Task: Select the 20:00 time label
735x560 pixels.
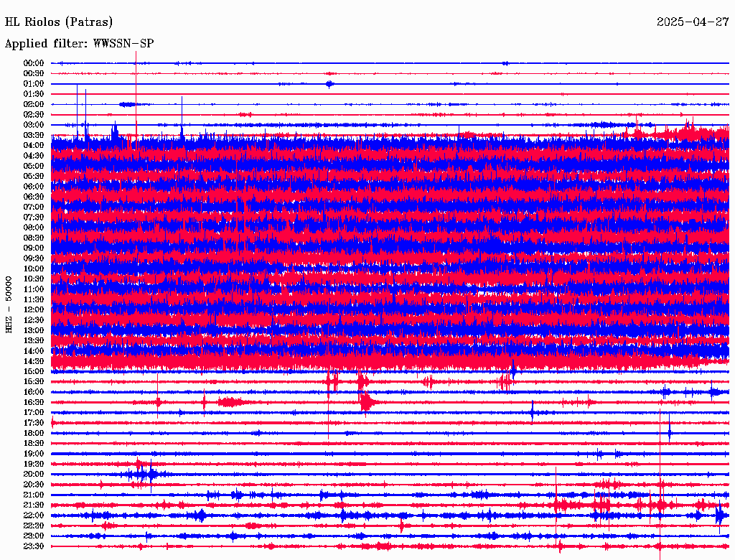Action: [x=34, y=475]
